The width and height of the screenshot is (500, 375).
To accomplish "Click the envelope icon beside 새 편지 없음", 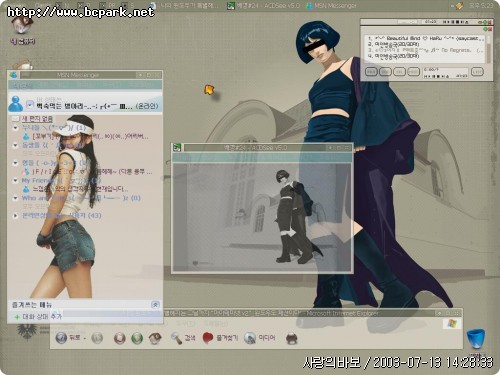I will coord(15,119).
